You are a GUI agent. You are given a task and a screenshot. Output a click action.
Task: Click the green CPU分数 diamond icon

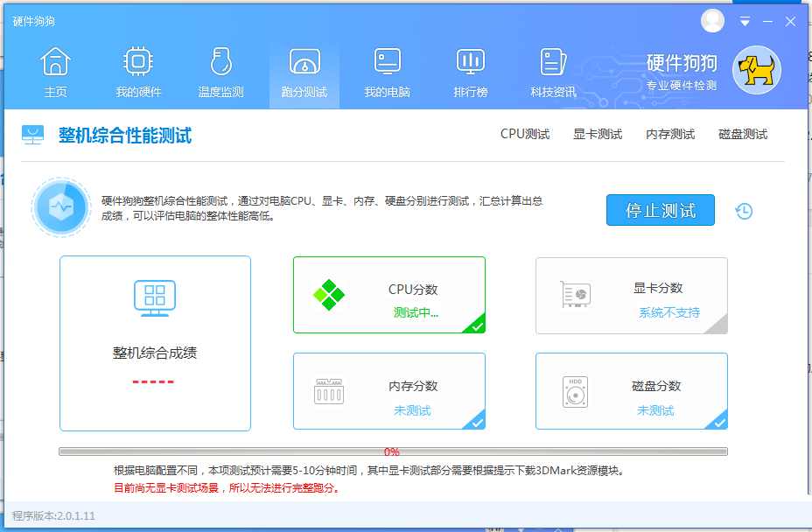point(329,295)
